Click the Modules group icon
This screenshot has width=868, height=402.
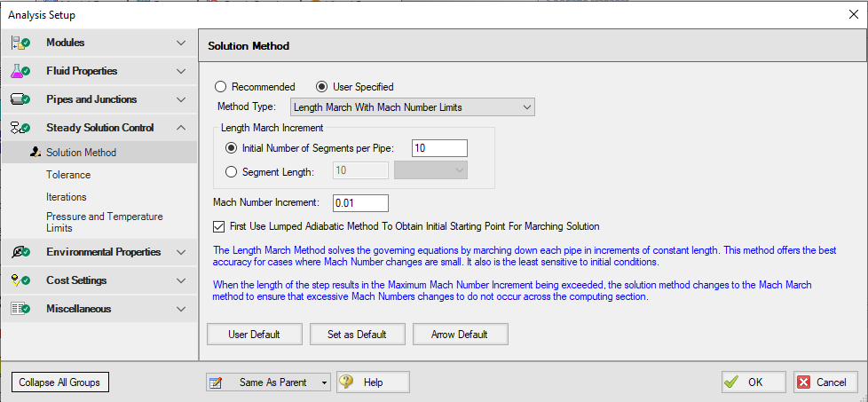point(20,43)
